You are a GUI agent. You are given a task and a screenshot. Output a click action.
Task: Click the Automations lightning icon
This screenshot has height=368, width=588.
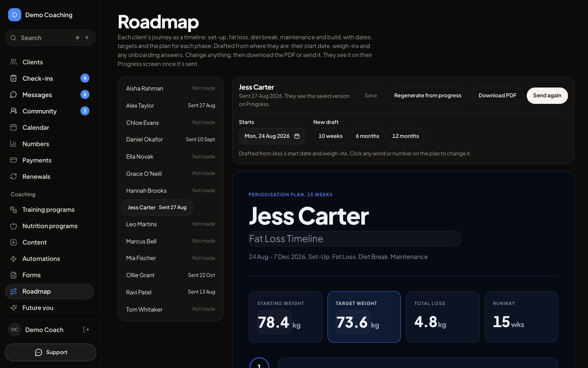click(13, 259)
